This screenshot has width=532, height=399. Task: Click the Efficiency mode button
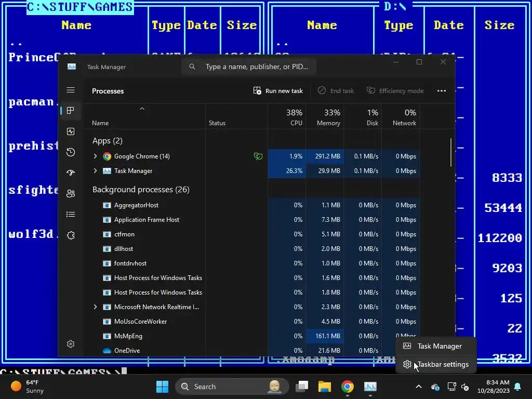point(395,90)
